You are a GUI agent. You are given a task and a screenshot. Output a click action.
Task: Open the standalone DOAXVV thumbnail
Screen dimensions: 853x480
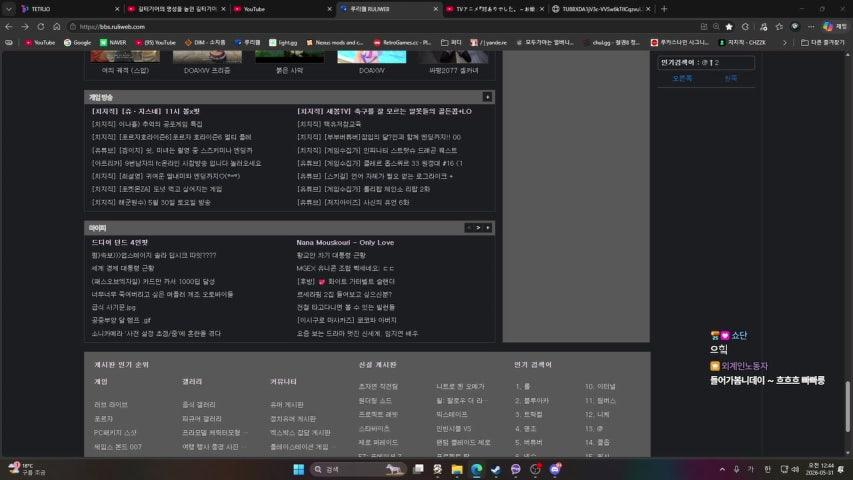coord(372,57)
